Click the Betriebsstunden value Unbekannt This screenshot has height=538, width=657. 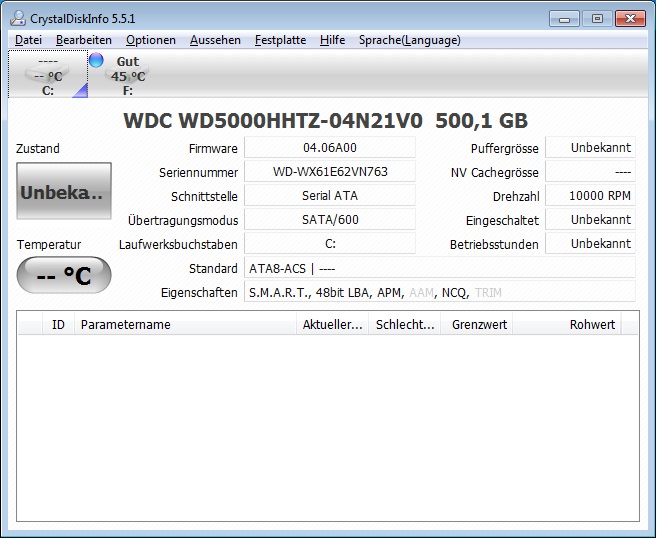click(x=590, y=243)
